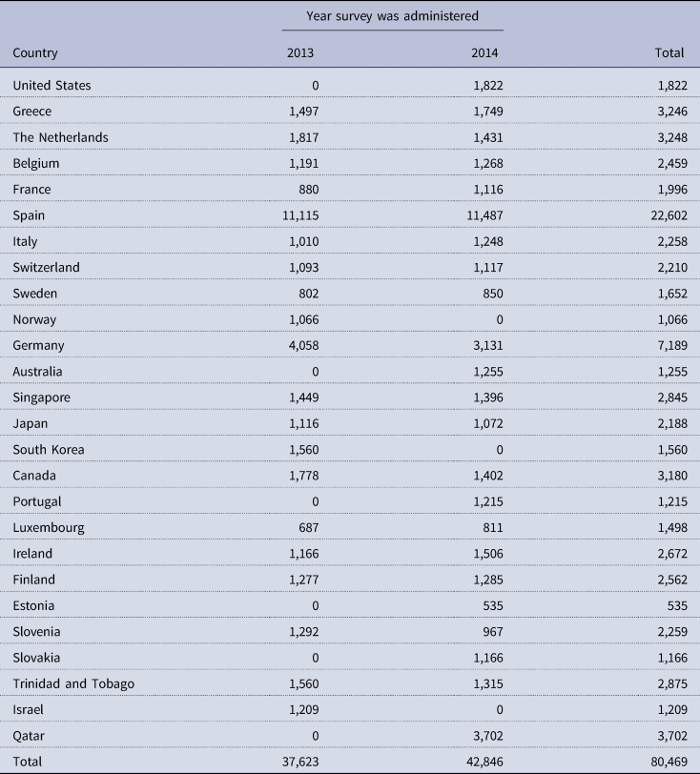
Task: Click the grand total 80,469
Action: (x=663, y=762)
